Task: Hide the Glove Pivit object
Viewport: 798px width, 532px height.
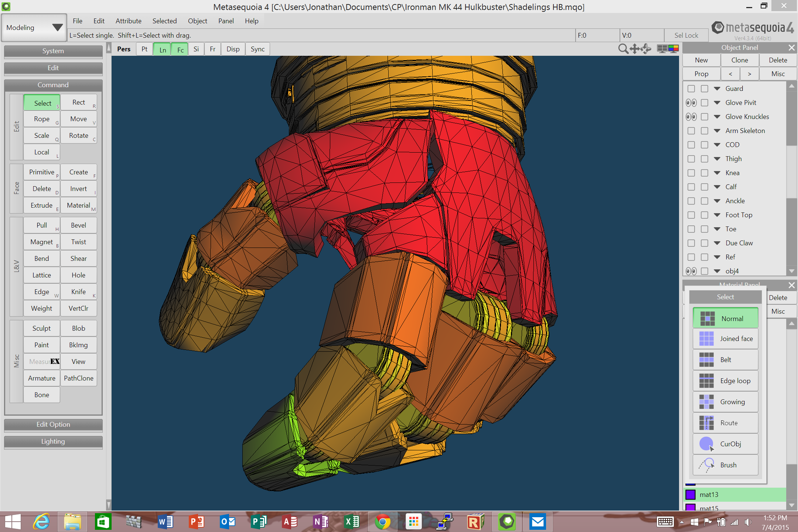Action: pyautogui.click(x=691, y=103)
